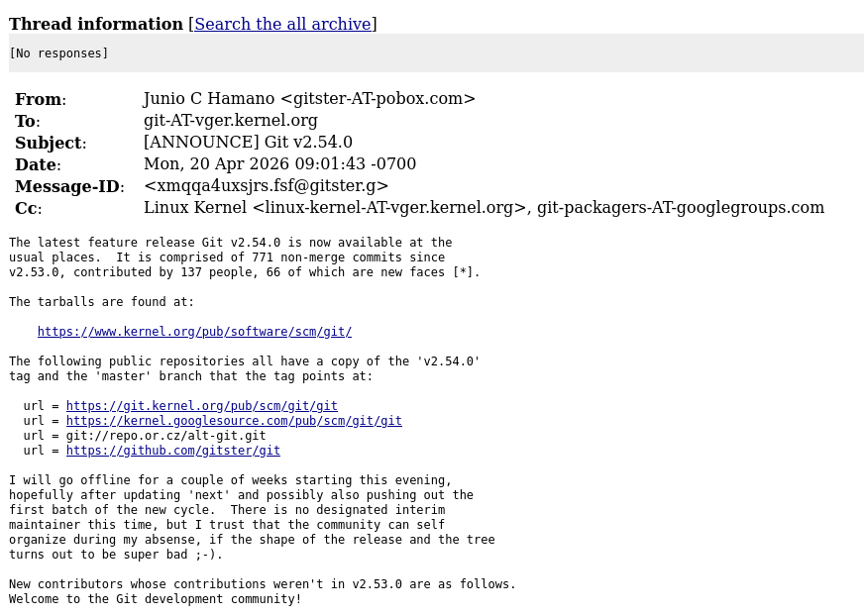Viewport: 864px width, 616px height.
Task: Click the subject "[ANNOUNCE] Git v2.54.0"
Action: pos(248,143)
